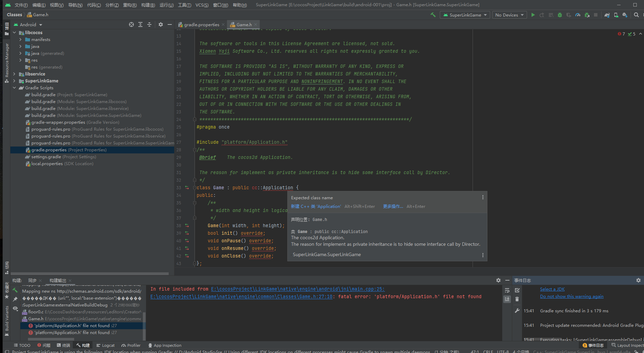The width and height of the screenshot is (644, 353).
Task: Run the app with green play button
Action: point(533,15)
